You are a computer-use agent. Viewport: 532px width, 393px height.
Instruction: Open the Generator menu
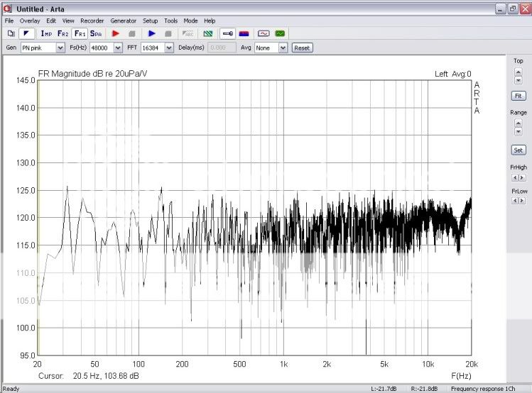click(123, 21)
